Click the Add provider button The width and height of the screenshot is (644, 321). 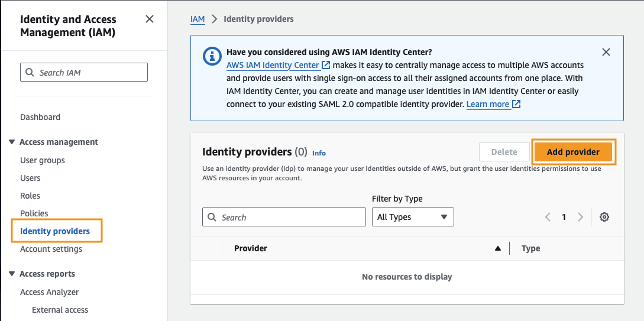573,152
